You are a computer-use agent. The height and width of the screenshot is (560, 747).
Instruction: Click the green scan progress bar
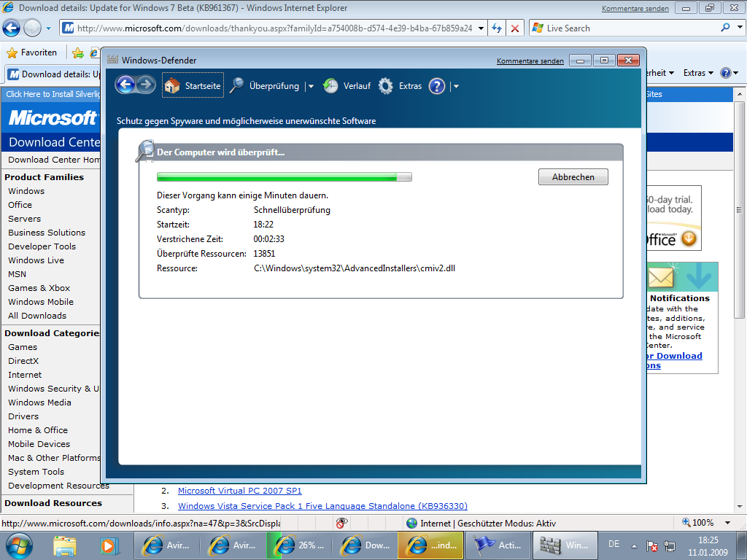point(284,176)
